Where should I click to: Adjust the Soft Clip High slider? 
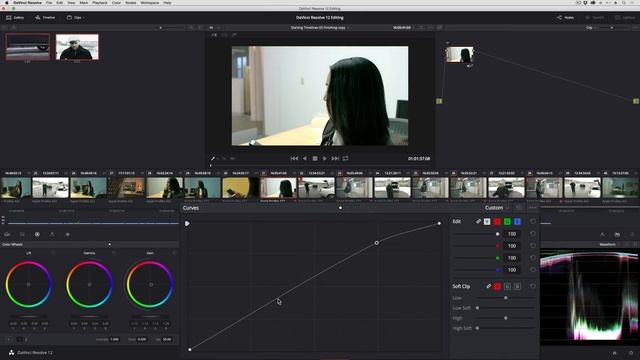505,318
